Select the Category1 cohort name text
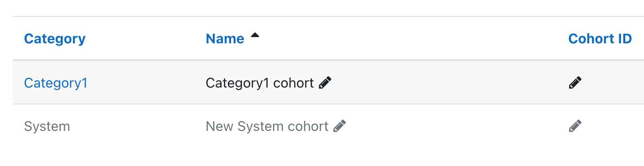This screenshot has width=644, height=166. click(260, 83)
